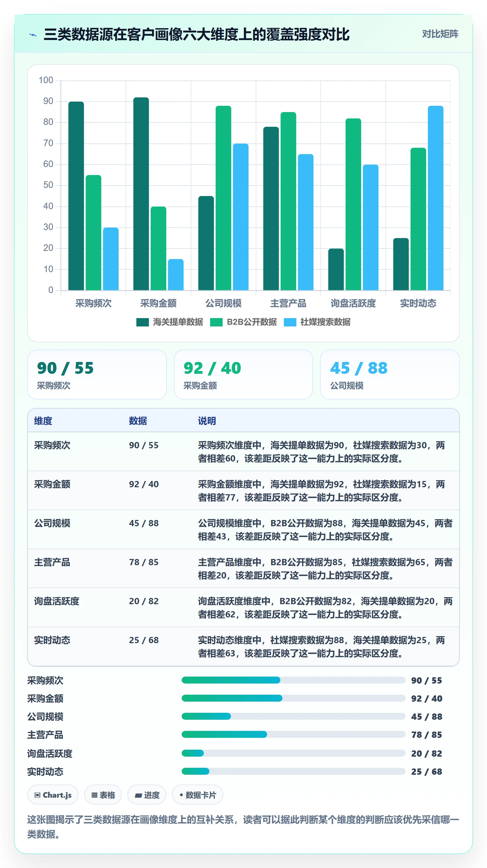Viewport: 487px width, 868px height.
Task: Click the 主营产品 progress bar
Action: click(x=293, y=734)
